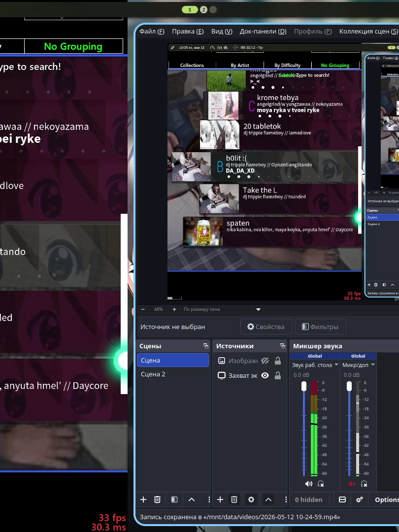Move source up with chevron in Источники toolbar
This screenshot has width=399, height=532.
[x=268, y=499]
